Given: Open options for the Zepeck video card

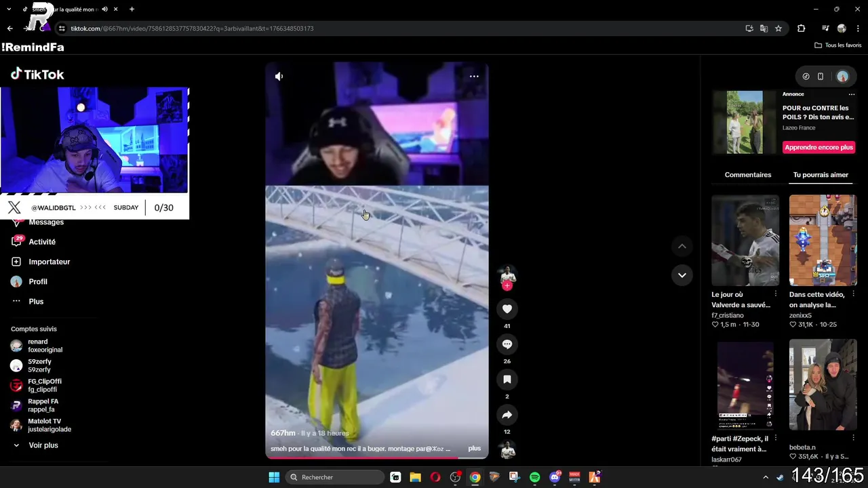Looking at the screenshot, I should coord(776,439).
